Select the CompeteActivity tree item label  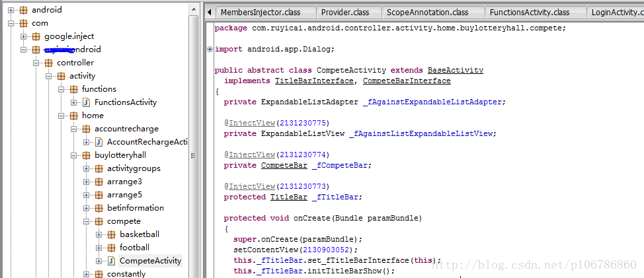click(150, 261)
